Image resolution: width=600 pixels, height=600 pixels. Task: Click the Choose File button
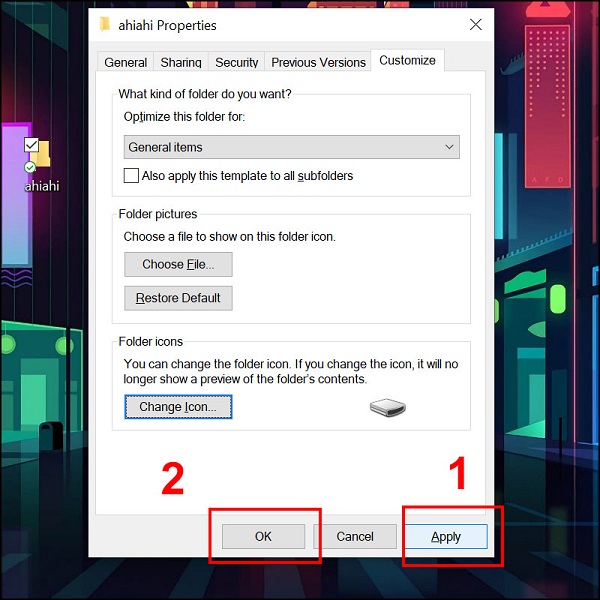[178, 264]
